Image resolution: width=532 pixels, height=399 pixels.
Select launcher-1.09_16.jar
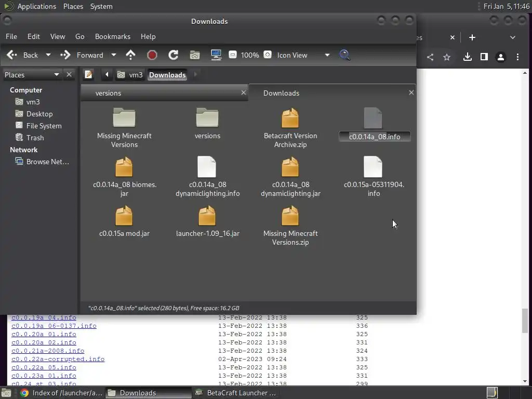[207, 221]
